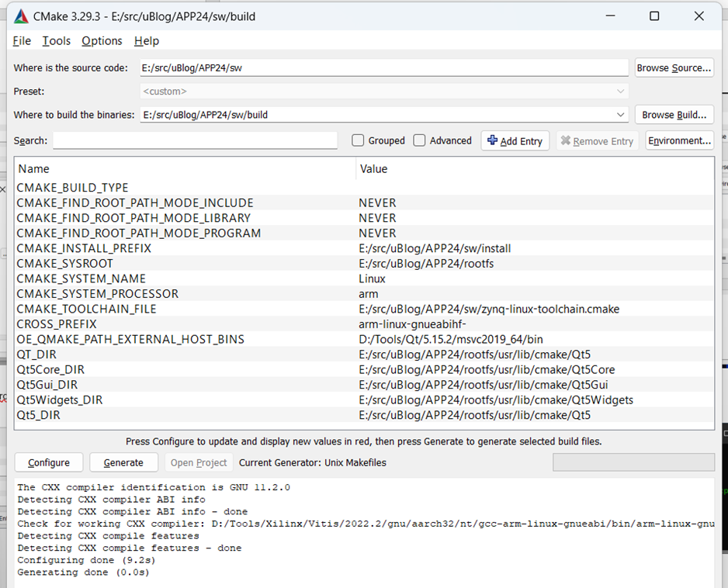Click 'The CXX compiler identification' log line
Viewport: 728px width, 588px height.
(154, 487)
